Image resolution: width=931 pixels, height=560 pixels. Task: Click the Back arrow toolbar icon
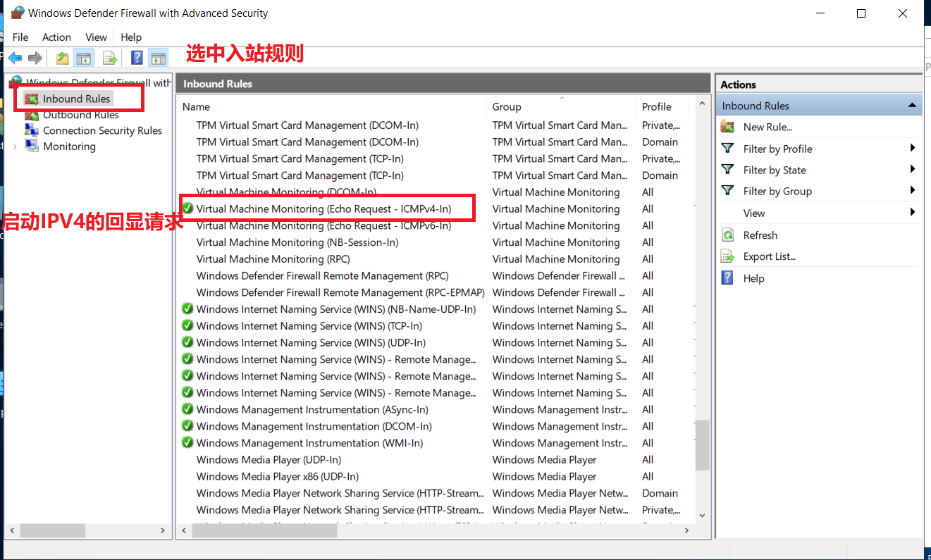[x=15, y=58]
